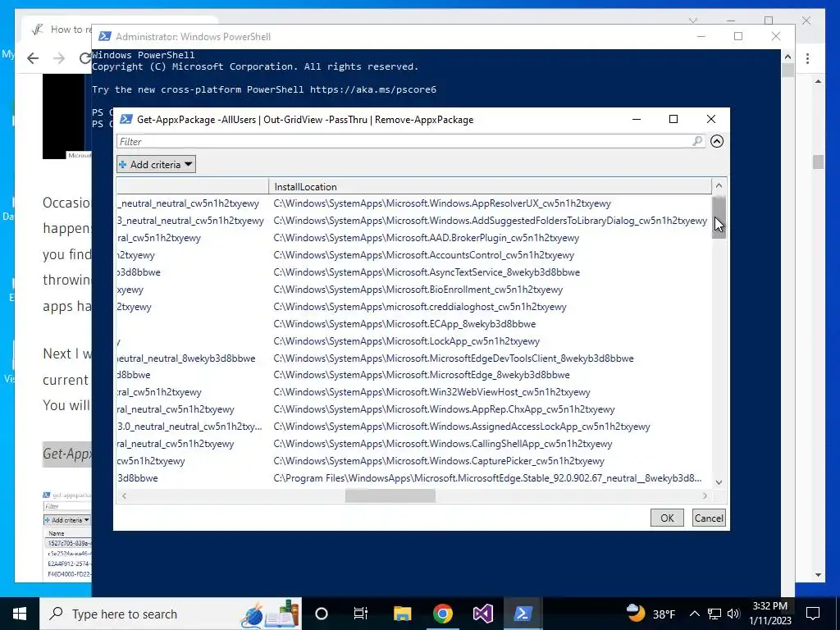
Task: Select the Microsoft.BioEnrollment row
Action: (414, 290)
